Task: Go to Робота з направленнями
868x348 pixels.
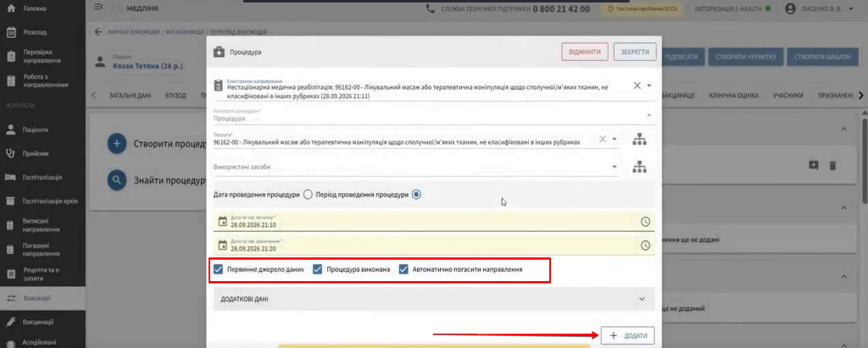Action: click(44, 80)
